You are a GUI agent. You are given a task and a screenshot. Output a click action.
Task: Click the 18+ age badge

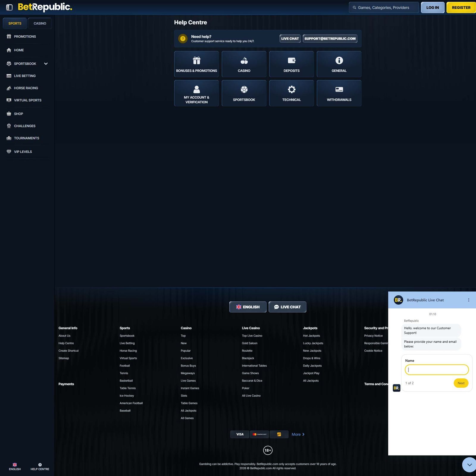coord(268,450)
